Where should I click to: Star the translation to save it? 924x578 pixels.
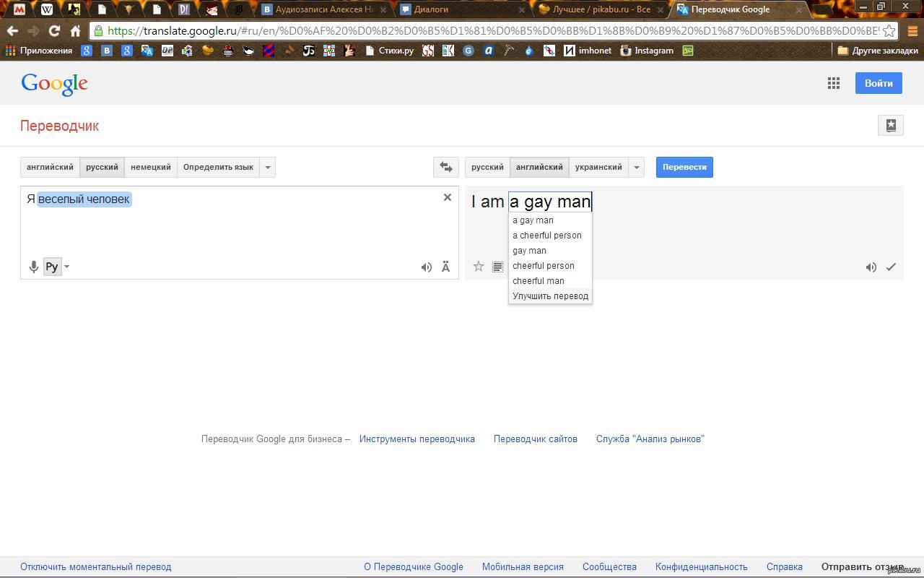(478, 267)
